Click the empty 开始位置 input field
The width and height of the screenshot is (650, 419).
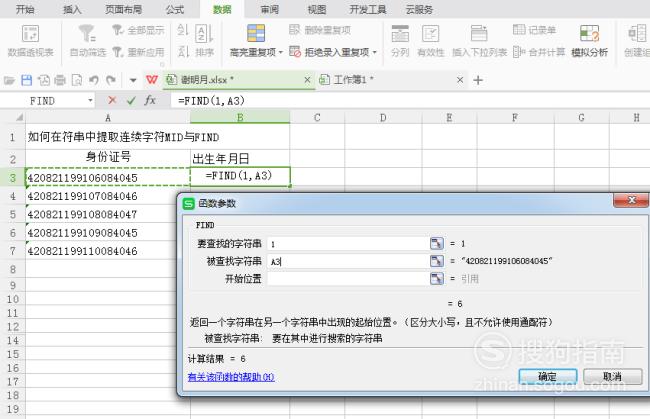tap(348, 279)
